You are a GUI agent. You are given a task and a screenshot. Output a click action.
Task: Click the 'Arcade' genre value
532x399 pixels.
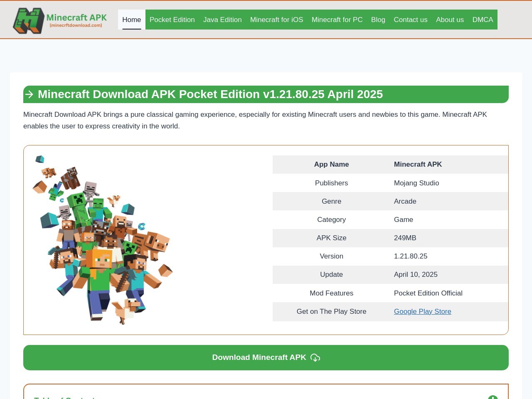tap(405, 201)
